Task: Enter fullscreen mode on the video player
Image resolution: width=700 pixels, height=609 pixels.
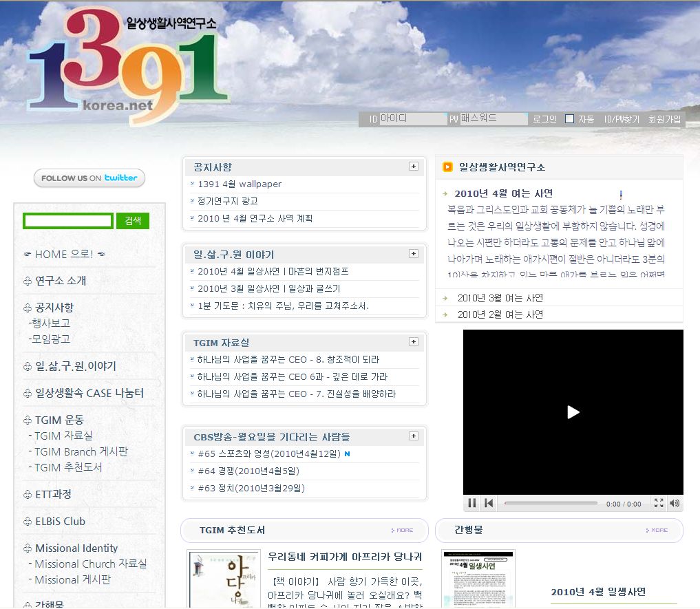Action: coord(659,503)
